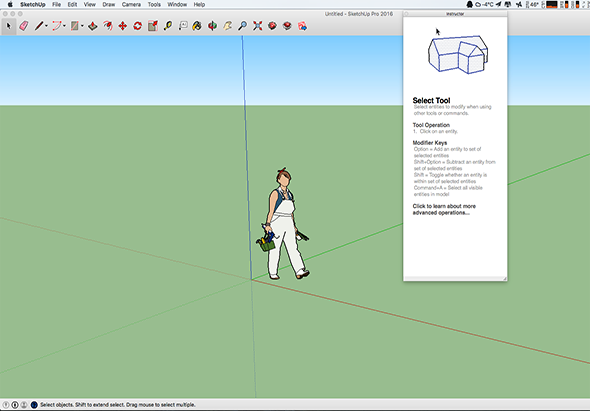Click the third status bar sign-in icon
Screen dimensions: 590x411
click(24, 405)
